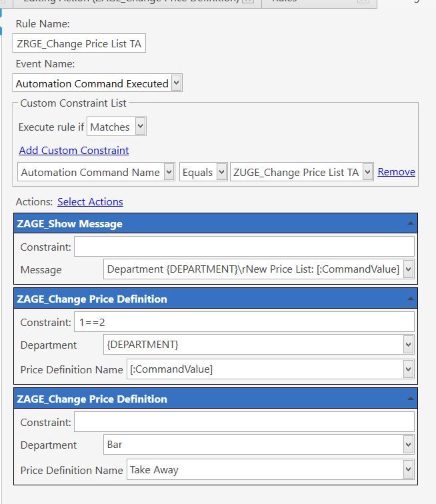The height and width of the screenshot is (504, 436).
Task: Open the Bar department dropdown arrow
Action: click(x=409, y=445)
